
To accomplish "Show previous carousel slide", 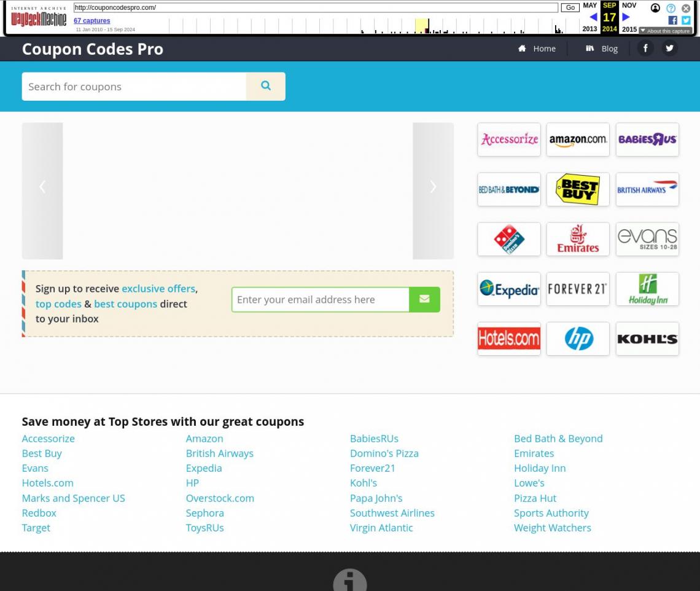I will click(42, 190).
